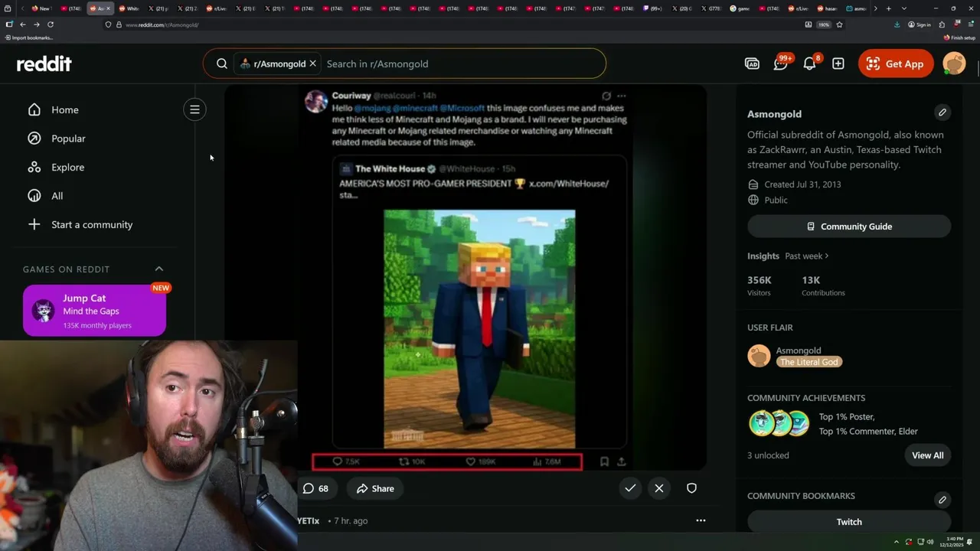Click the tweet bookmark icon
The image size is (980, 551).
click(x=604, y=461)
